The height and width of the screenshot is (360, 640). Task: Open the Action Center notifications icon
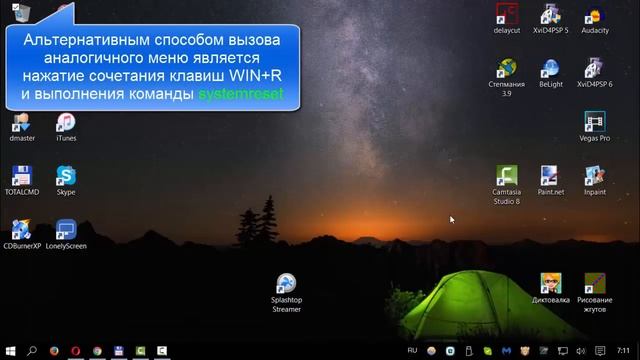[600, 351]
